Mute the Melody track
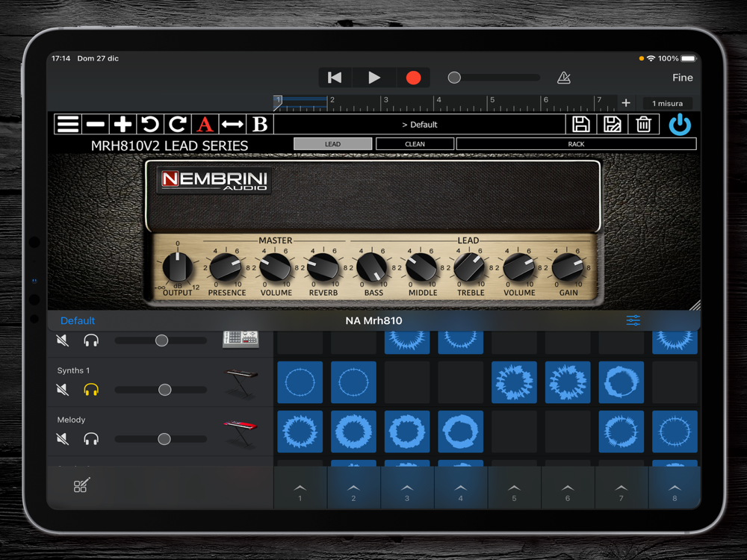This screenshot has width=747, height=560. (63, 438)
